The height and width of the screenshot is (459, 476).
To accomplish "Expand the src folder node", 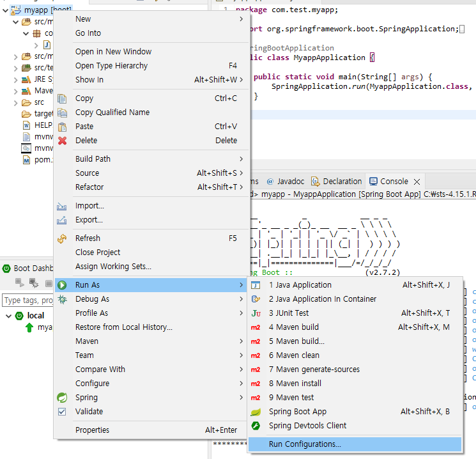I will (x=16, y=103).
